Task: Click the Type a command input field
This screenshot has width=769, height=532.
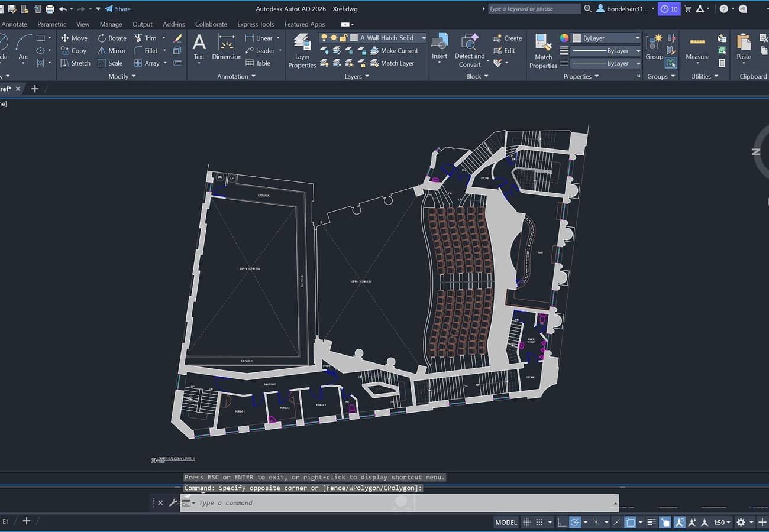Action: (x=402, y=503)
